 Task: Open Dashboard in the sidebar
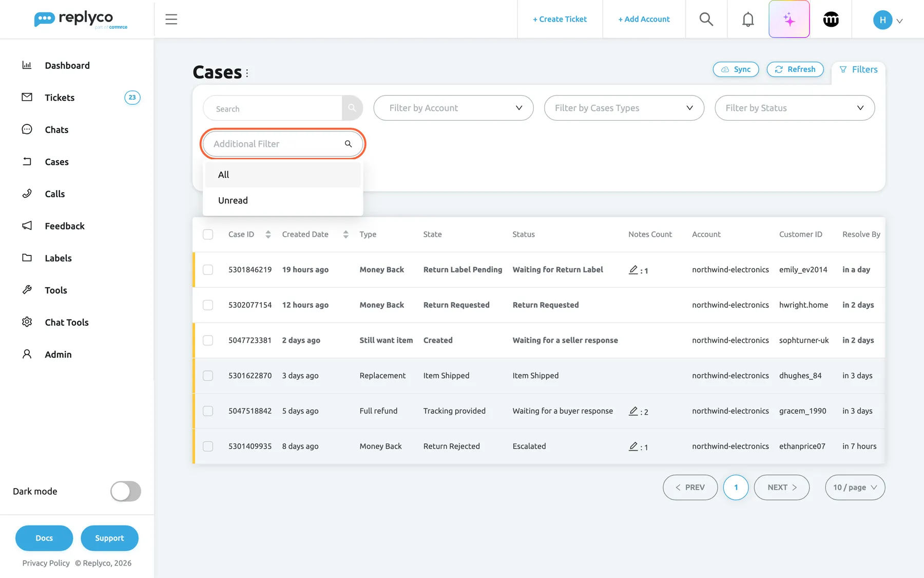pos(67,66)
